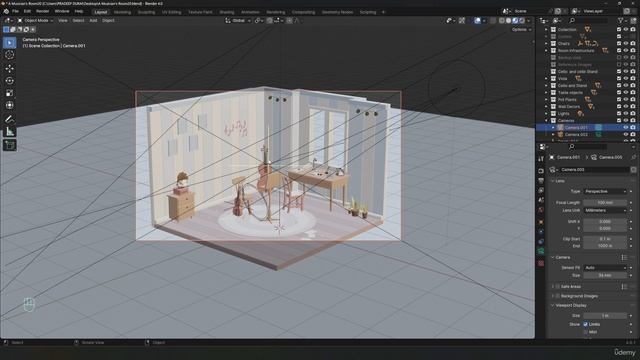Open the Object Mode dropdown

tap(36, 20)
